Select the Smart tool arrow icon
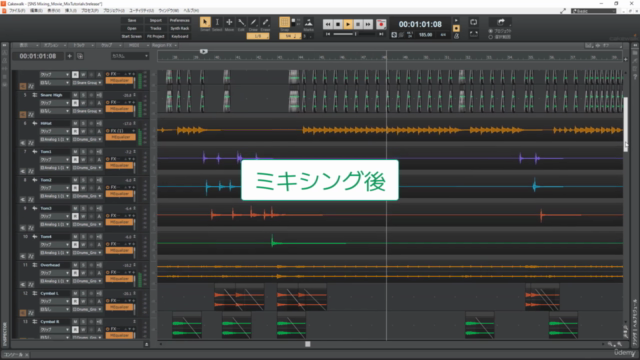Image resolution: width=640 pixels, height=360 pixels. (x=205, y=22)
